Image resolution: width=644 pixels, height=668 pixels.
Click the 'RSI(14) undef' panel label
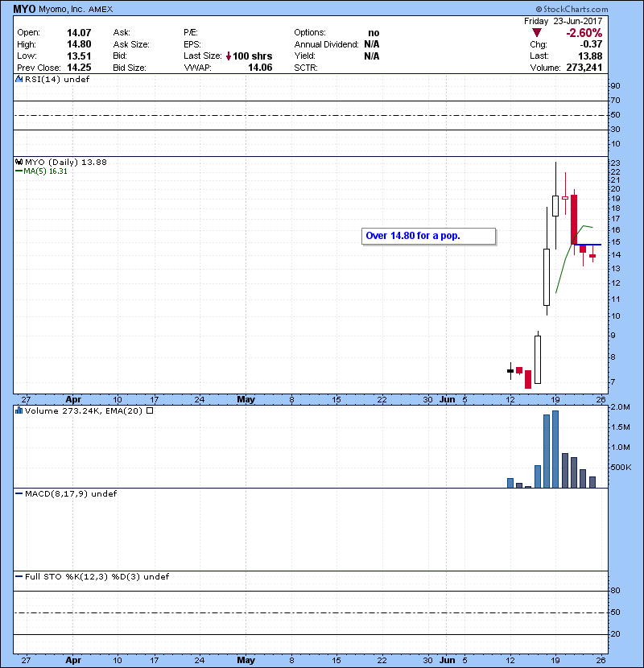(x=57, y=79)
